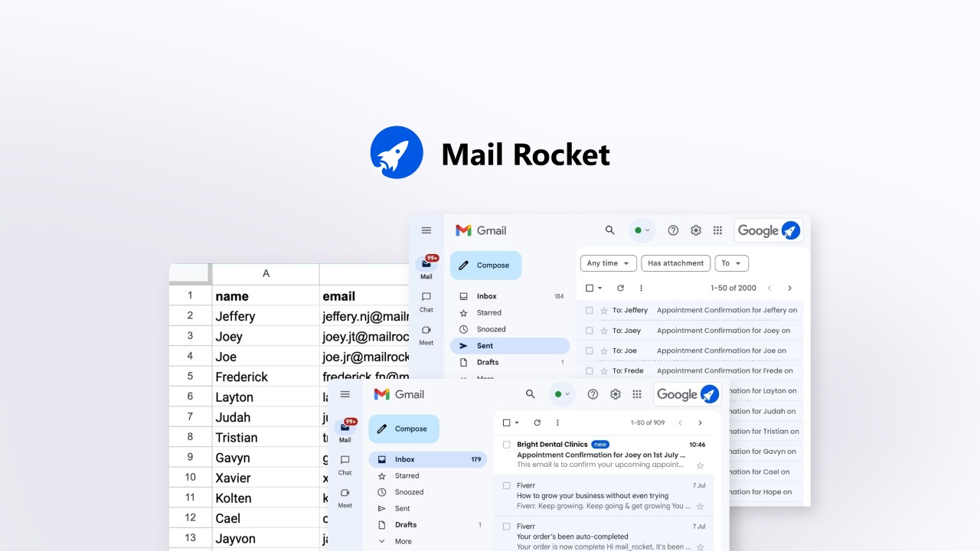Open the main menu in the back Gmail window
The image size is (980, 551).
coord(426,230)
